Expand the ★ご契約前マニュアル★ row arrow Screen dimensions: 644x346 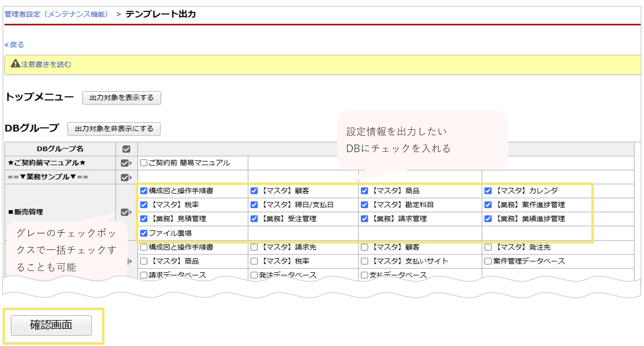131,163
